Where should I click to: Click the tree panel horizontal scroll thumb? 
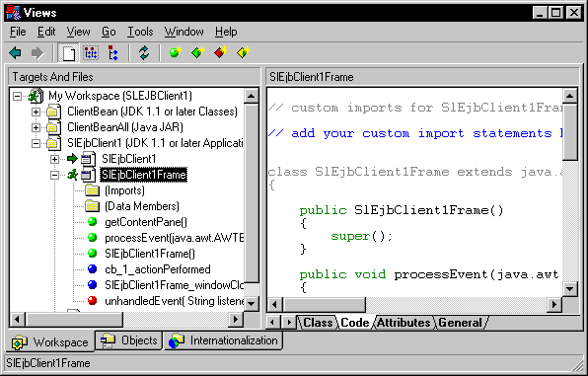click(x=74, y=320)
